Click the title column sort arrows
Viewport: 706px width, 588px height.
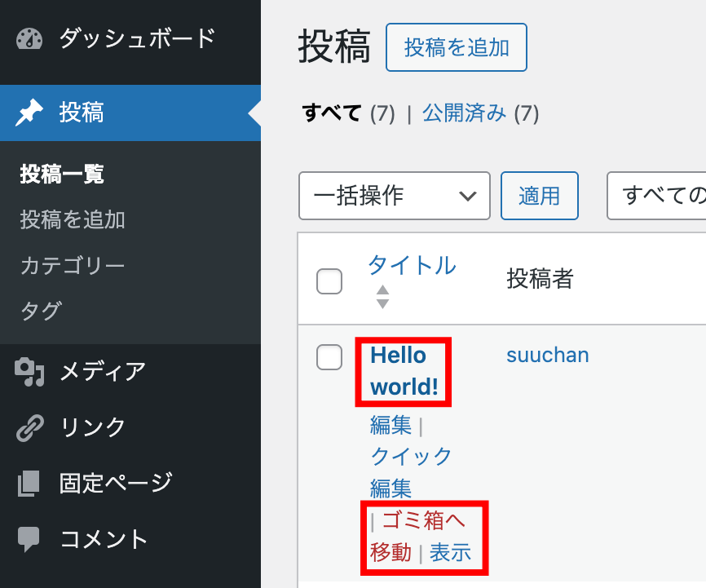[382, 297]
